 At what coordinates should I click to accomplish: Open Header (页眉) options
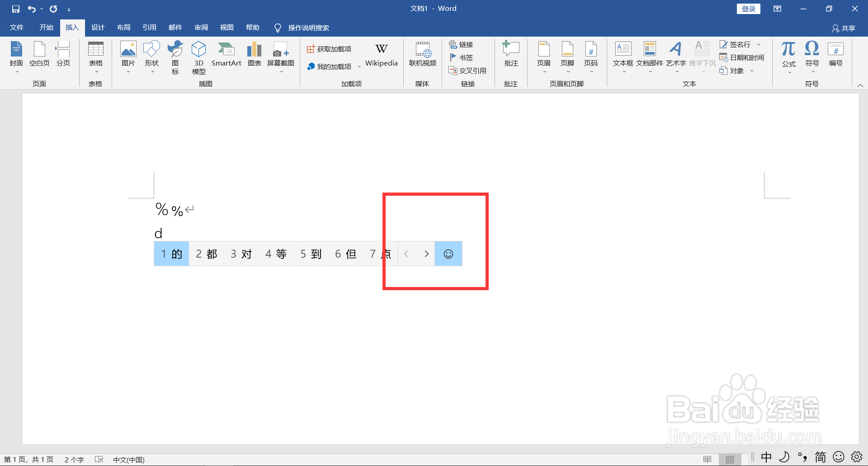point(544,57)
